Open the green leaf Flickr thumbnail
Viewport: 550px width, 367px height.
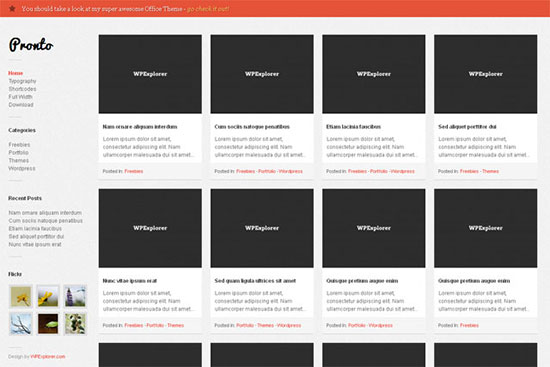[x=48, y=323]
